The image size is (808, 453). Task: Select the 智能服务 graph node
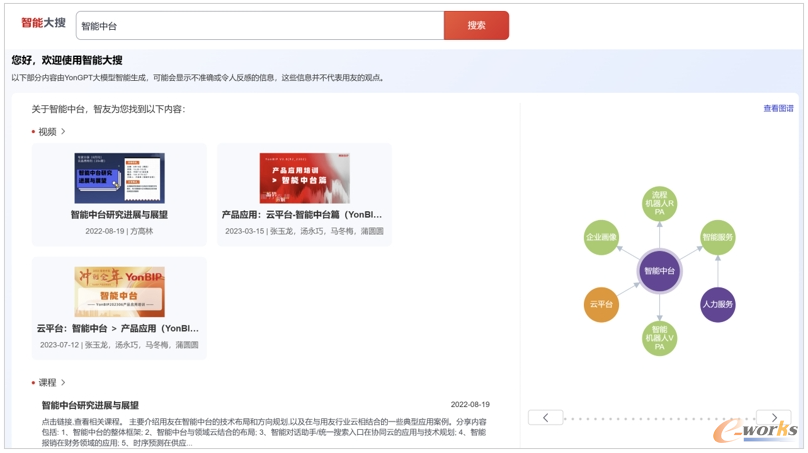tap(718, 237)
